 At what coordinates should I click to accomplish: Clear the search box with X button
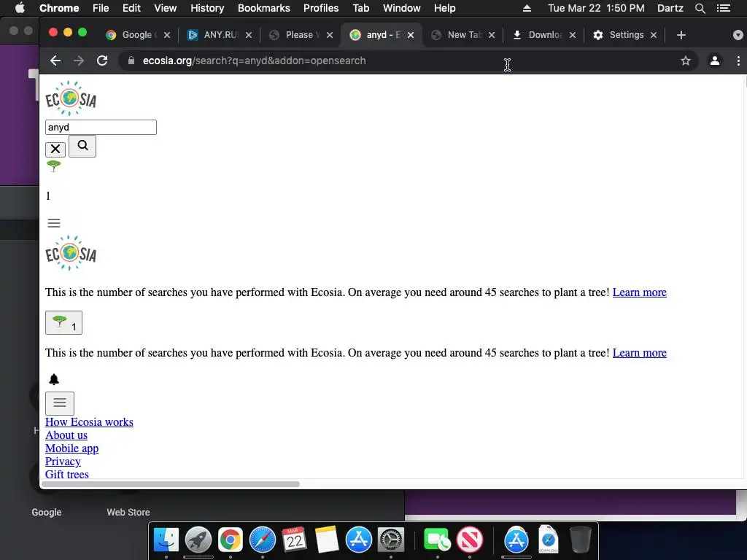coord(55,149)
